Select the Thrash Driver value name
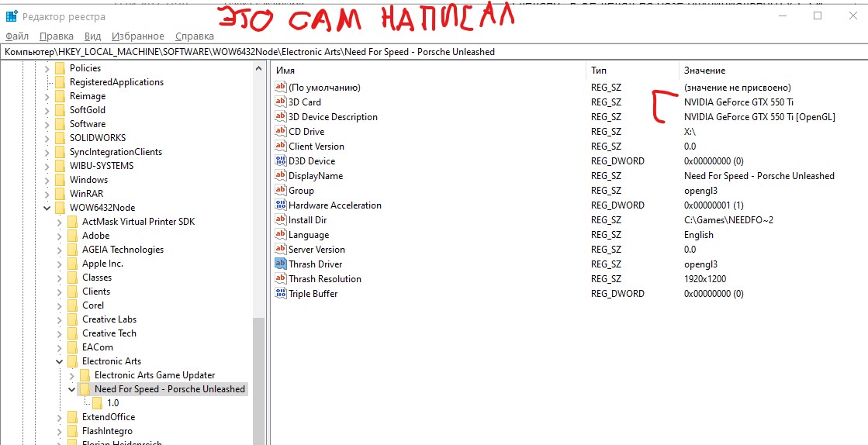 (x=316, y=264)
